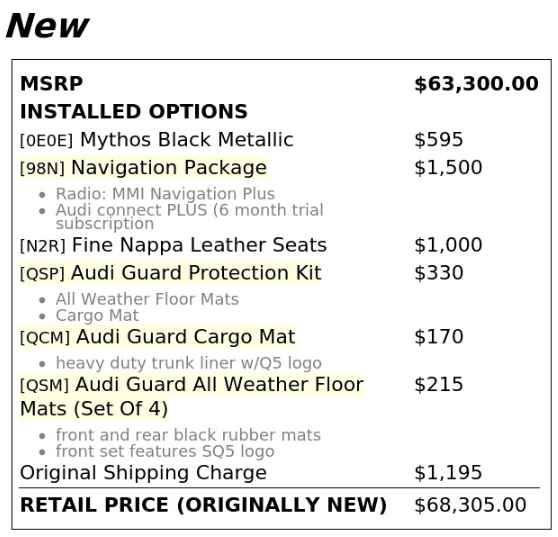Image resolution: width=558 pixels, height=537 pixels.
Task: Click front set features SQ5 logo bullet
Action: pos(165,451)
